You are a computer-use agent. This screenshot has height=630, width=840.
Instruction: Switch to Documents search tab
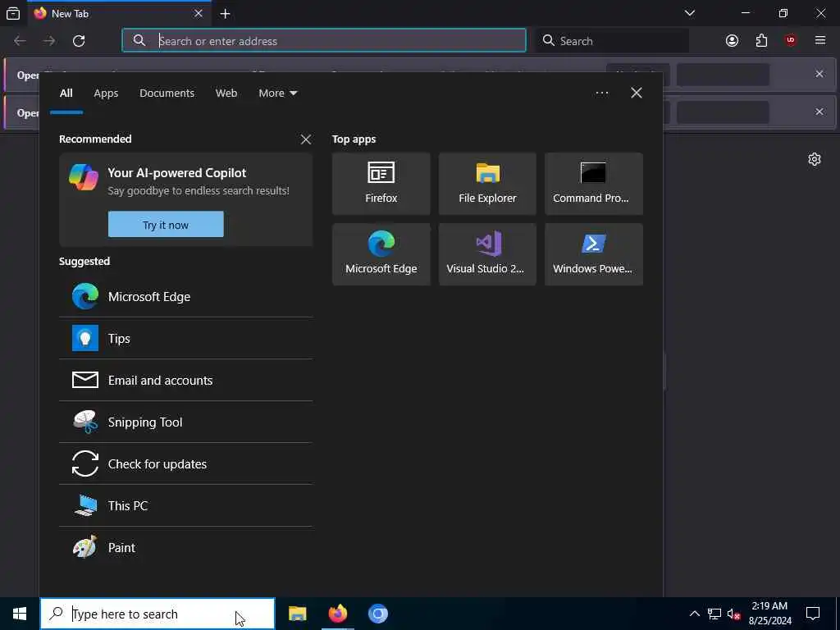tap(167, 94)
